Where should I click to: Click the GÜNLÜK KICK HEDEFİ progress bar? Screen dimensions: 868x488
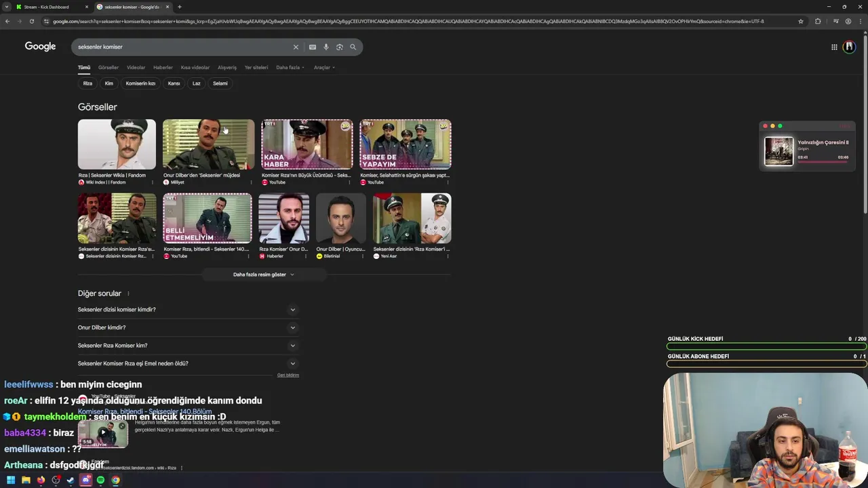[x=766, y=346]
